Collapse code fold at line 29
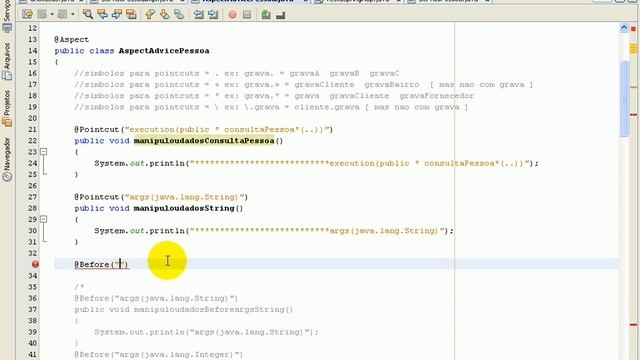Screen dimensions: 640x360 [43, 219]
